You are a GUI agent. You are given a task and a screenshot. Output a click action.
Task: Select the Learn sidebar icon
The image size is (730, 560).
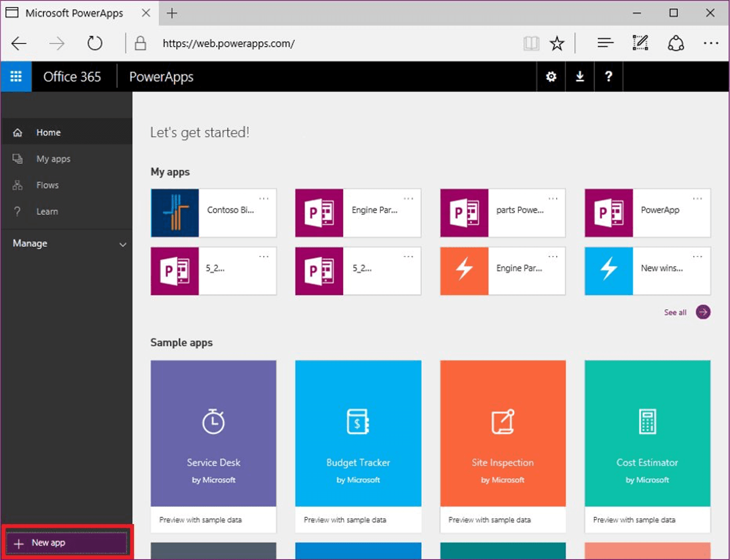coord(17,211)
